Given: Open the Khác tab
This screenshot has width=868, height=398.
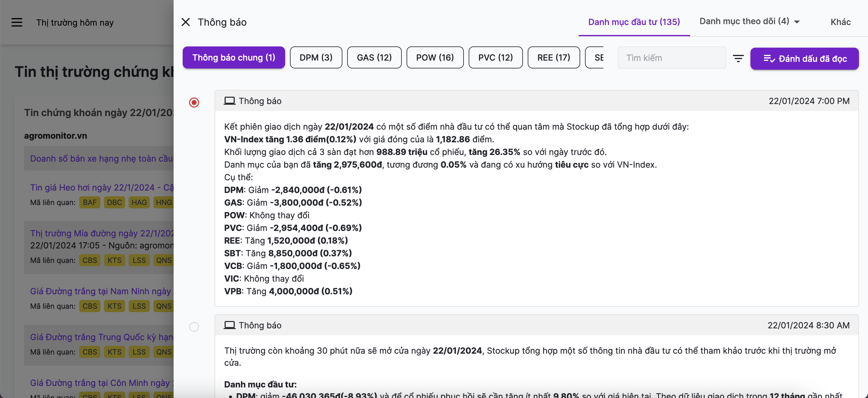Looking at the screenshot, I should 840,22.
